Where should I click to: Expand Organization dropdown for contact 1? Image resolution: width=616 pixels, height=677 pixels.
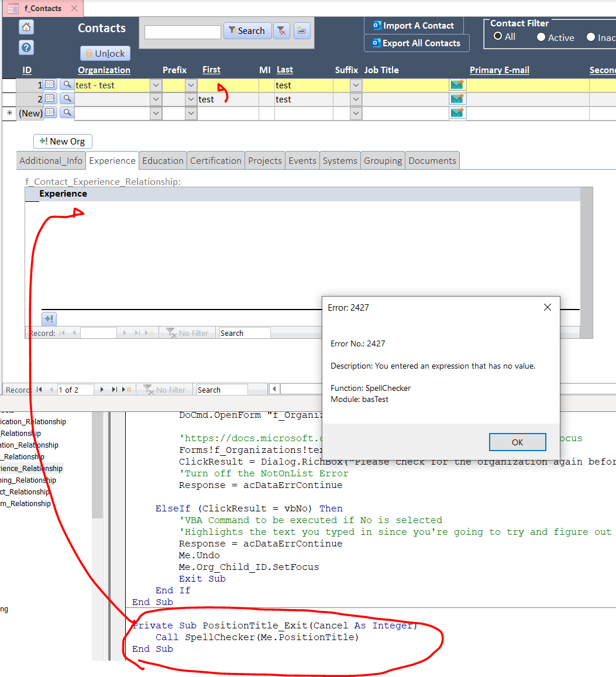156,85
